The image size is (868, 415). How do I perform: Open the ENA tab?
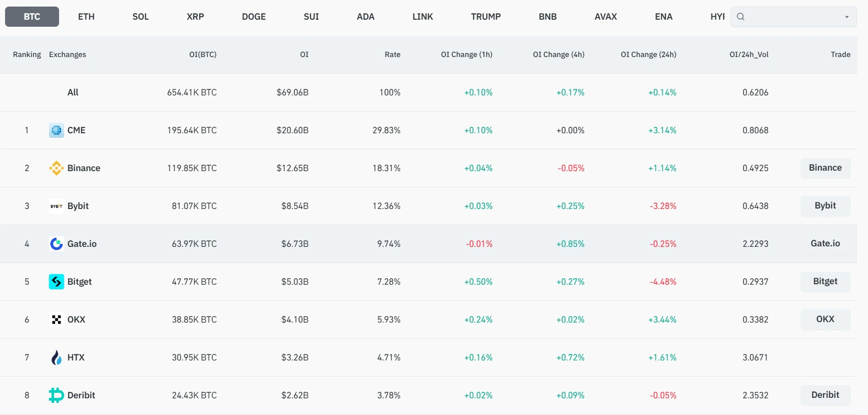click(663, 17)
